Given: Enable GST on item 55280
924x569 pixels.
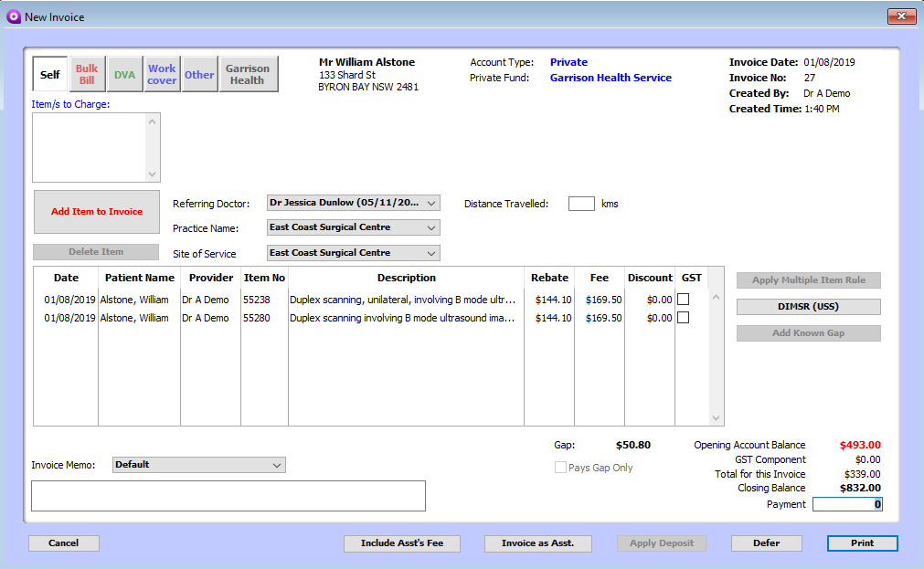Looking at the screenshot, I should coord(683,319).
